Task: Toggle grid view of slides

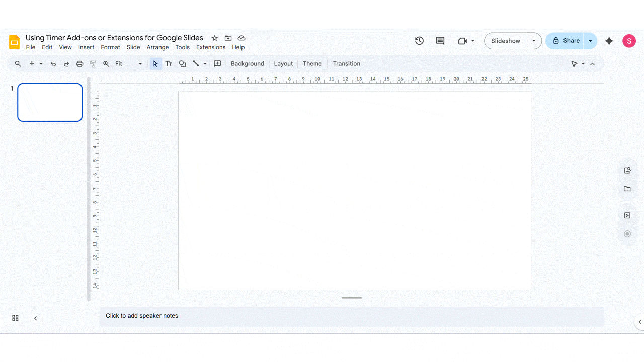Action: pos(15,318)
